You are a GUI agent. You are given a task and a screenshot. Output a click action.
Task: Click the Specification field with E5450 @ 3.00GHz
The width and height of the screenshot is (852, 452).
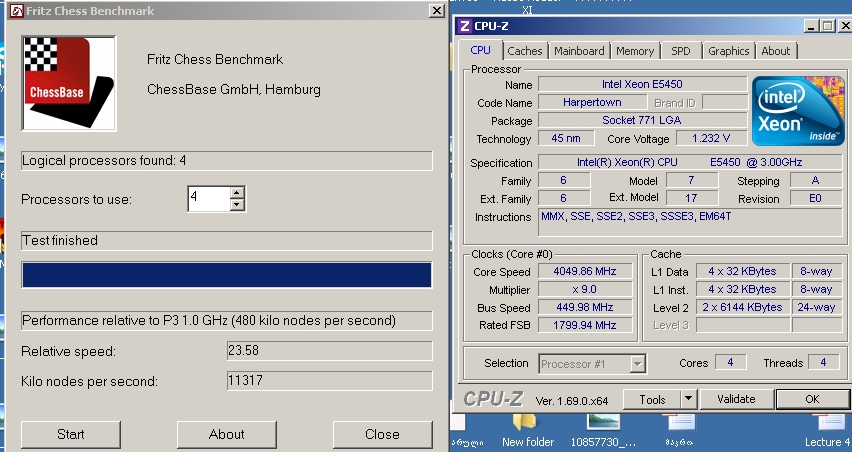tap(690, 162)
